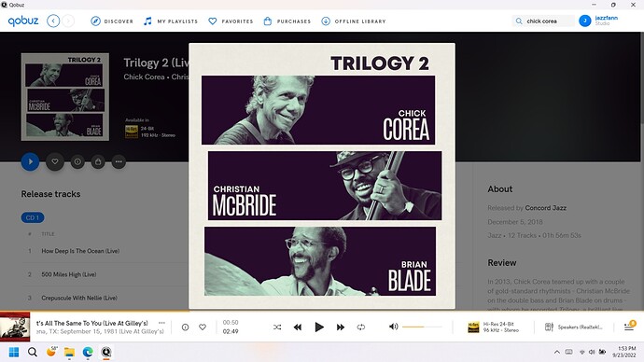This screenshot has height=362, width=644.
Task: Click the album purchase bag icon
Action: click(98, 161)
